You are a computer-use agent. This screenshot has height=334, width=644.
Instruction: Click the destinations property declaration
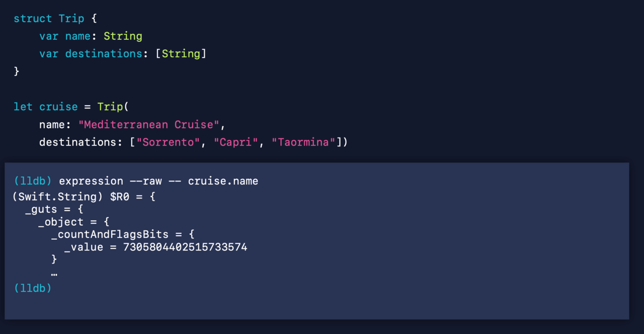point(104,54)
